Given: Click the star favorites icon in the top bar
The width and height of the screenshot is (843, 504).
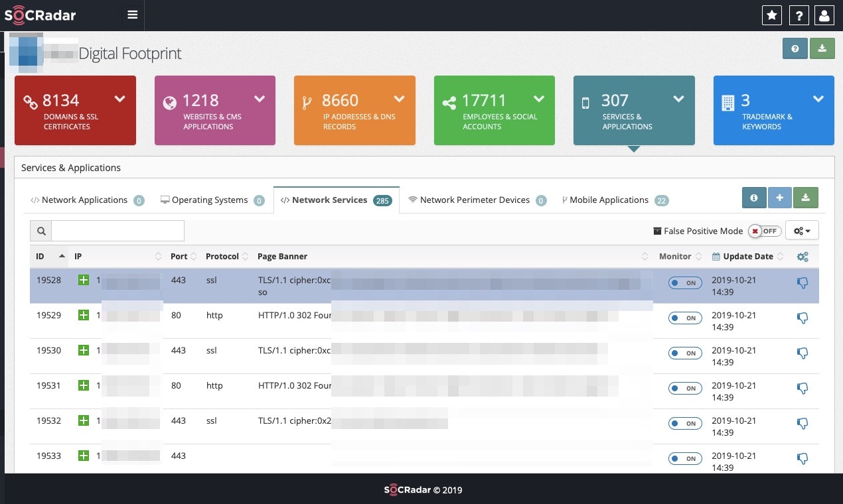Looking at the screenshot, I should click(x=771, y=15).
